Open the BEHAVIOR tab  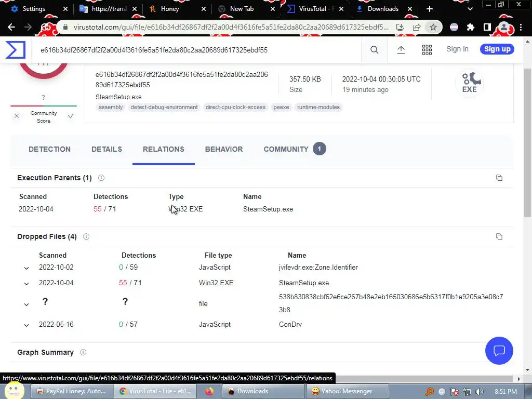click(224, 149)
